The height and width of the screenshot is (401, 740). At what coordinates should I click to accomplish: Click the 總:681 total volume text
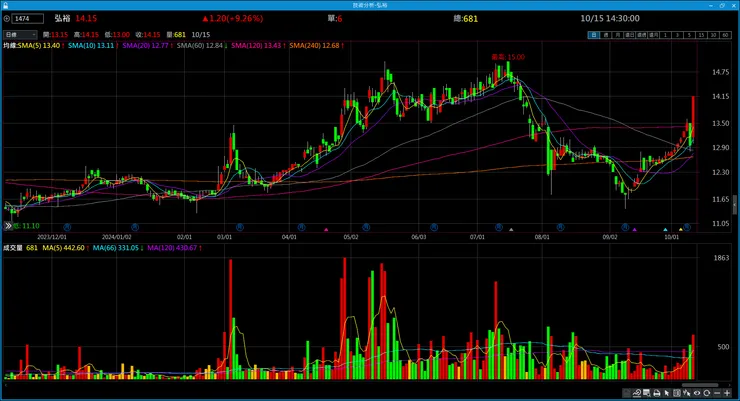(x=466, y=19)
